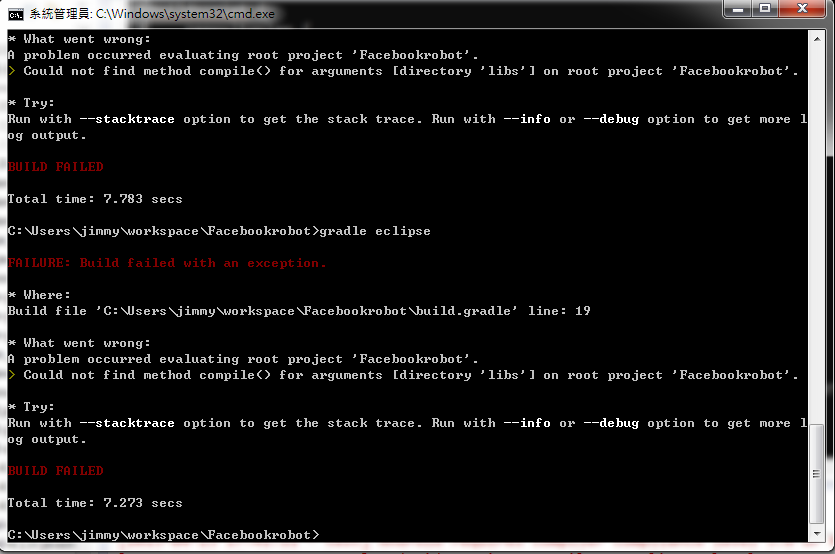Viewport: 835px width, 554px height.
Task: Click the top '* What went wrong:' line
Action: point(79,39)
